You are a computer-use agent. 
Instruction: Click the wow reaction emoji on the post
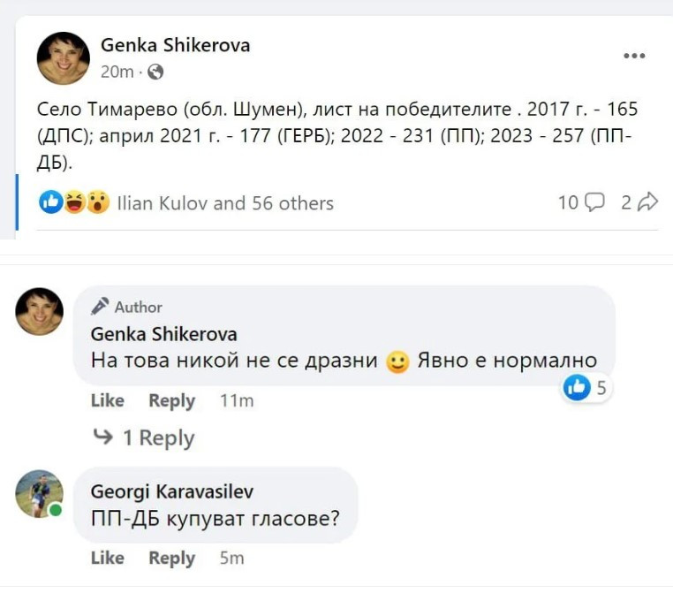coord(97,202)
